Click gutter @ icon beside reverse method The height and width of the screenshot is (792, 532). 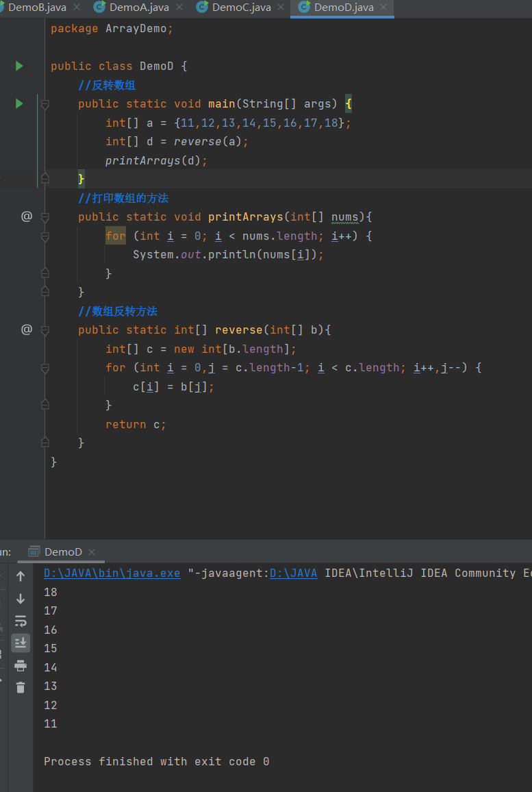(x=27, y=330)
